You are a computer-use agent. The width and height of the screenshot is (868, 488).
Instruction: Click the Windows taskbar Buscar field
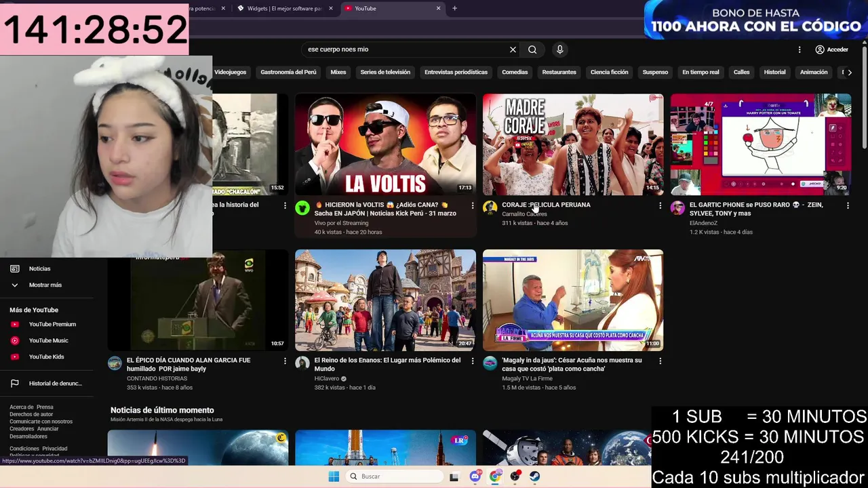[395, 476]
